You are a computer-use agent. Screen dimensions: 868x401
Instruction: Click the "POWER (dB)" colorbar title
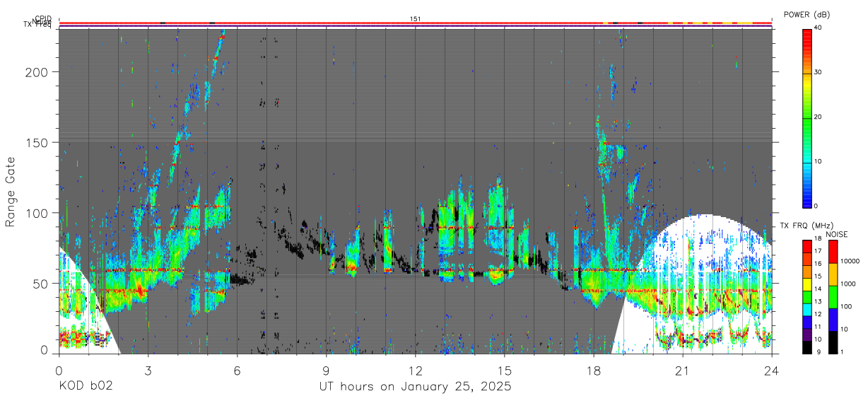[807, 15]
